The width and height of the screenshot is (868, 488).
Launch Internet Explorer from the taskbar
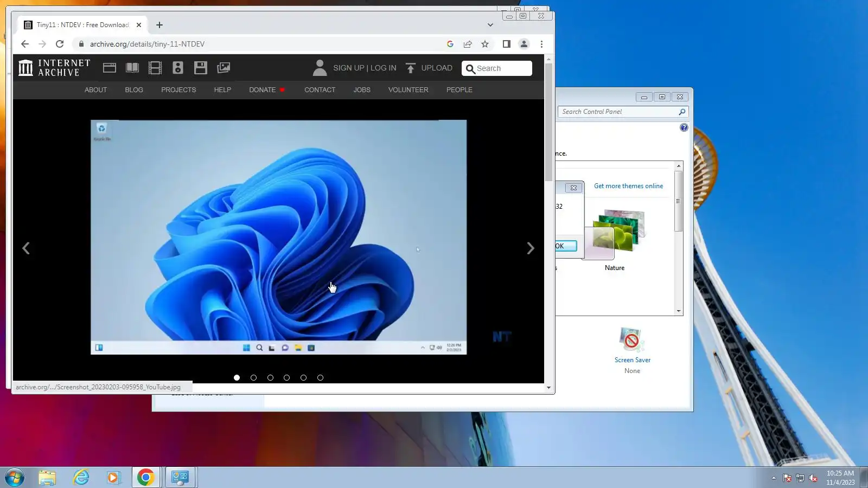[x=81, y=478]
